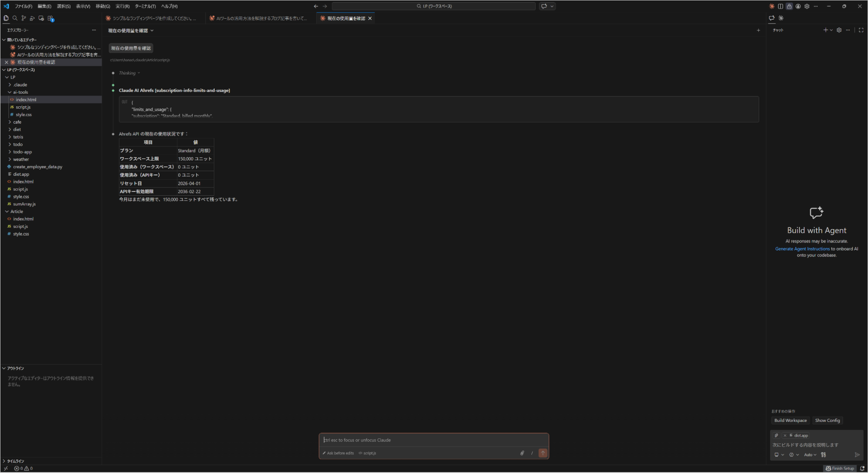
Task: Open the Run and Debug view
Action: [33, 18]
